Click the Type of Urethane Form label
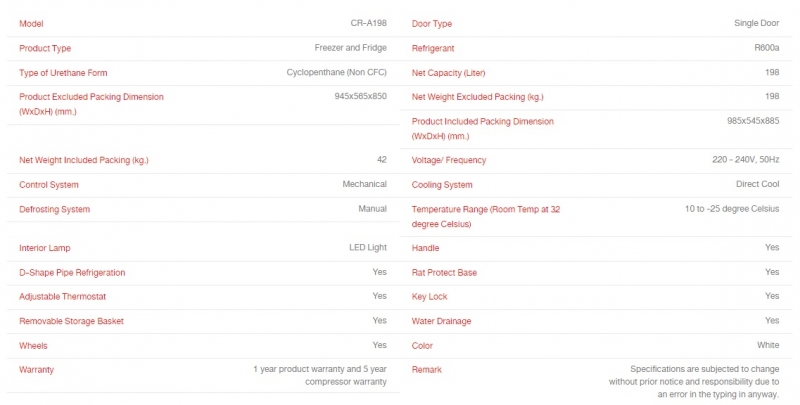800x405 pixels. click(x=63, y=72)
